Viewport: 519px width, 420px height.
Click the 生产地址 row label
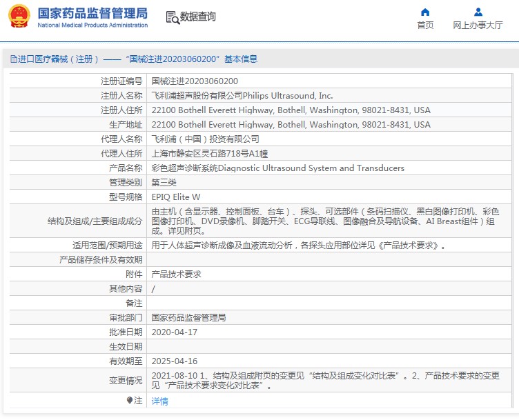coord(126,125)
